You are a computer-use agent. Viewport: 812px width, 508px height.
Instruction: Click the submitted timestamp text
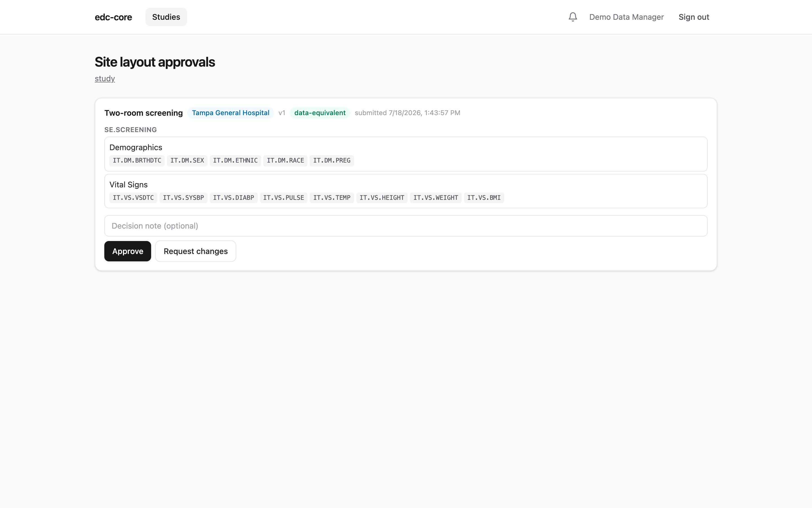pos(407,113)
